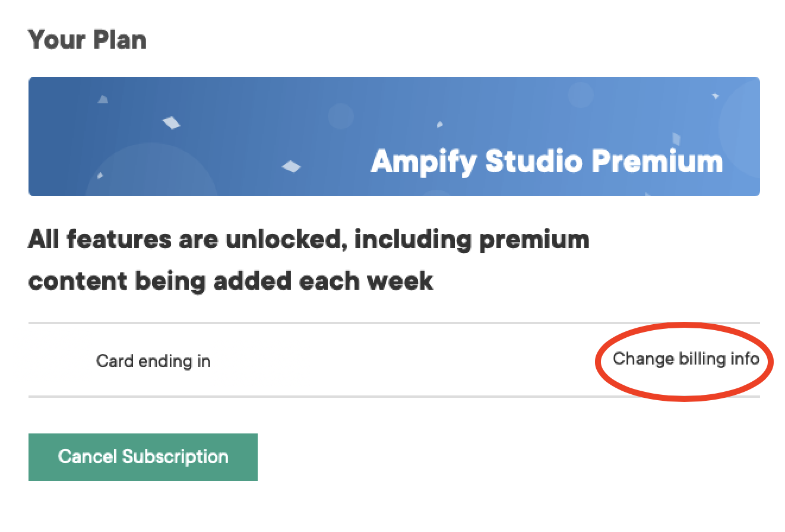
Task: Click the Your Plan heading
Action: point(87,40)
